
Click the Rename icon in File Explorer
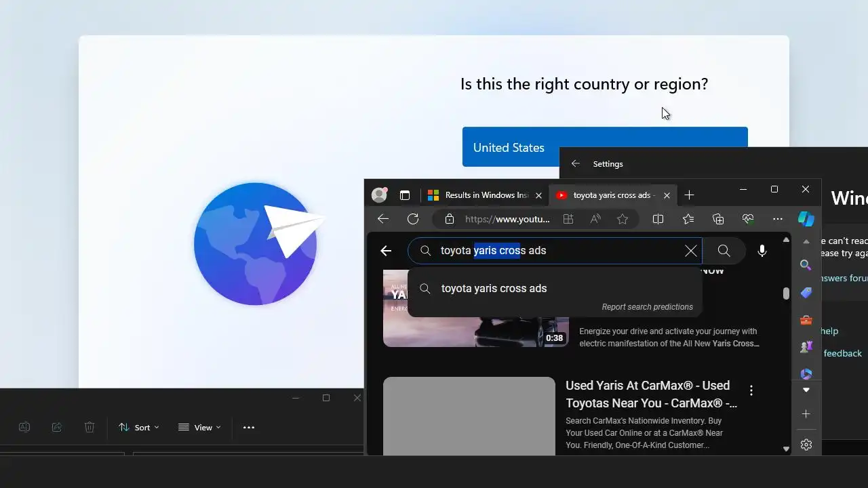(24, 427)
